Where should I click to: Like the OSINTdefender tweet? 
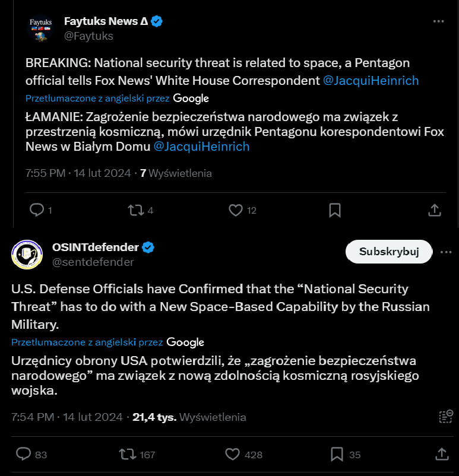click(x=233, y=454)
